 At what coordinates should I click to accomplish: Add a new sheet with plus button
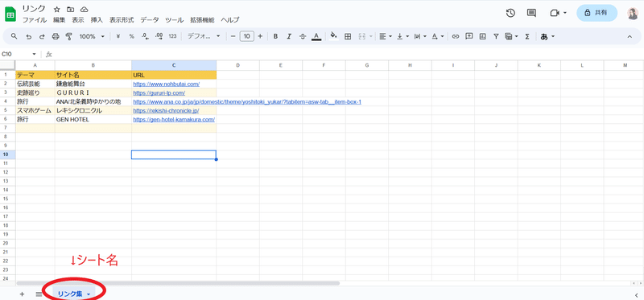pyautogui.click(x=23, y=294)
